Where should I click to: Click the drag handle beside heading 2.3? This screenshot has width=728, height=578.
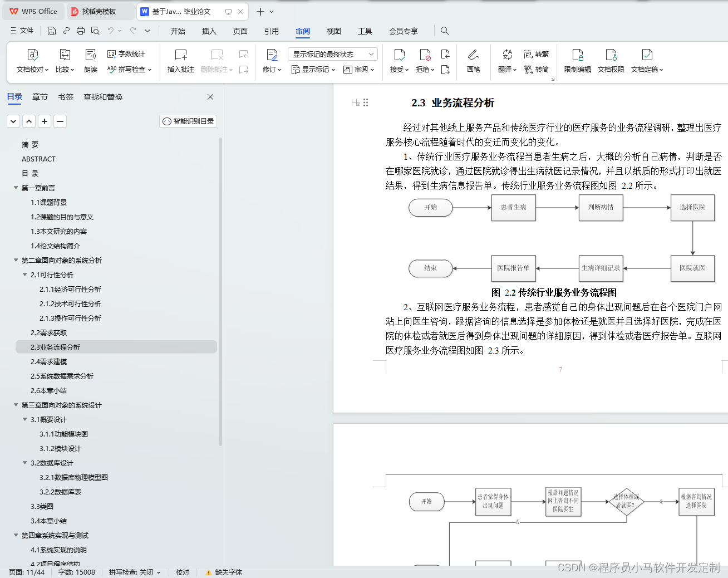pos(366,102)
